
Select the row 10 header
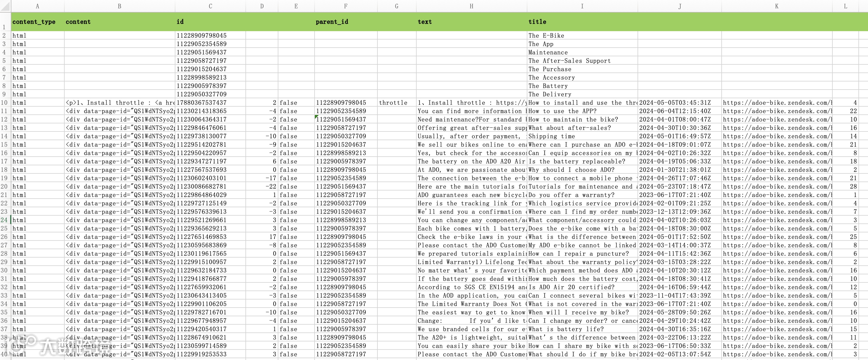pos(4,103)
